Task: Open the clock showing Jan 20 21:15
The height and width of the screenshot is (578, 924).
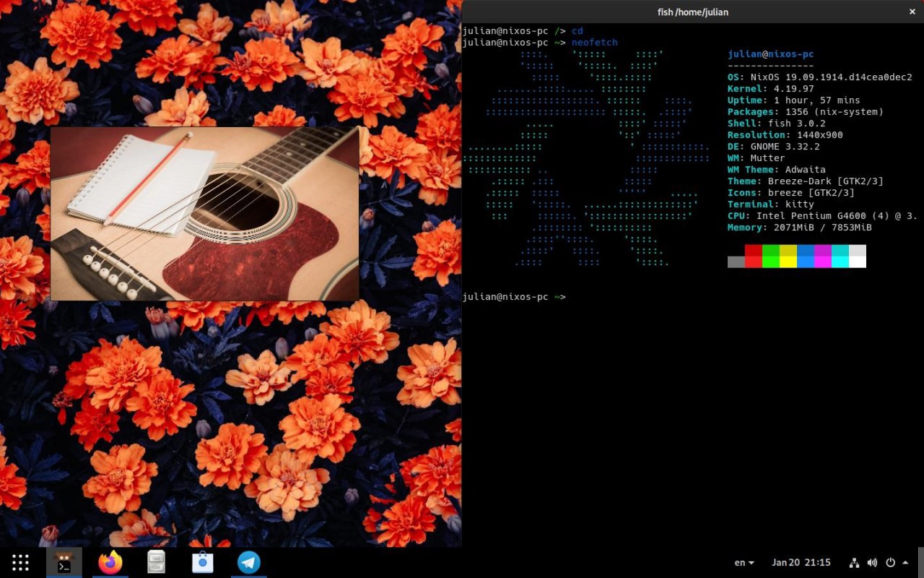Action: pos(801,562)
